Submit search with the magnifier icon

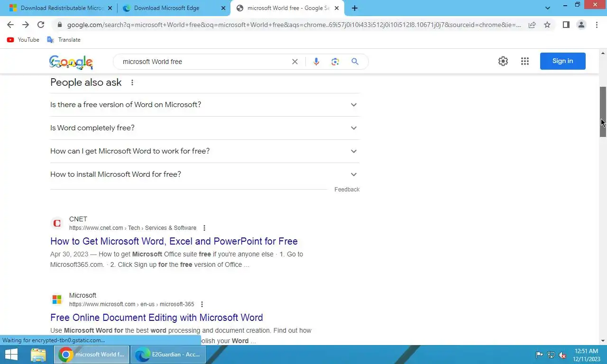355,62
